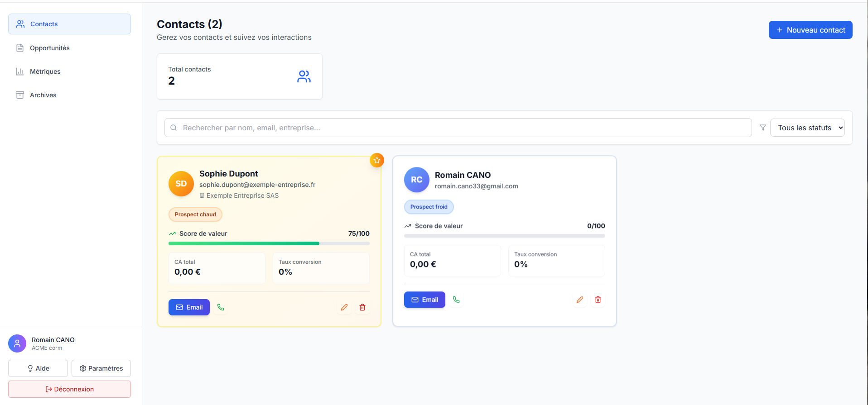This screenshot has width=868, height=405.
Task: Click the edit pencil on Sophie Dupont's card
Action: (x=344, y=307)
